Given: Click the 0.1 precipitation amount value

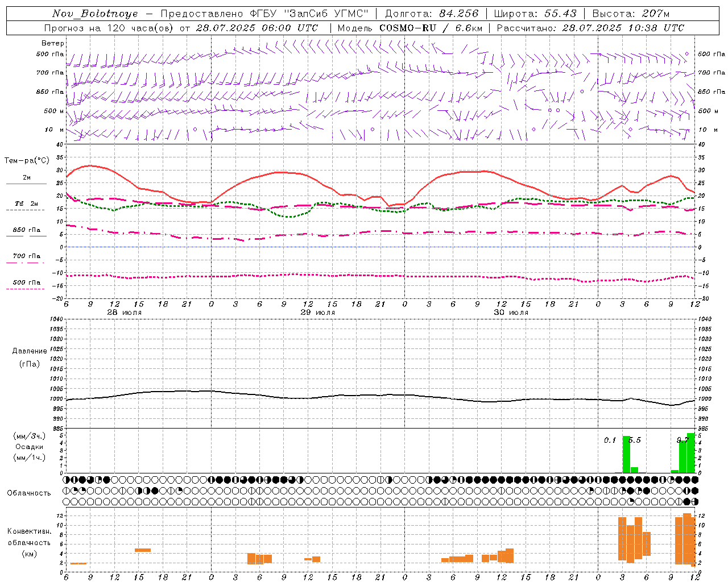Looking at the screenshot, I should pyautogui.click(x=610, y=440).
